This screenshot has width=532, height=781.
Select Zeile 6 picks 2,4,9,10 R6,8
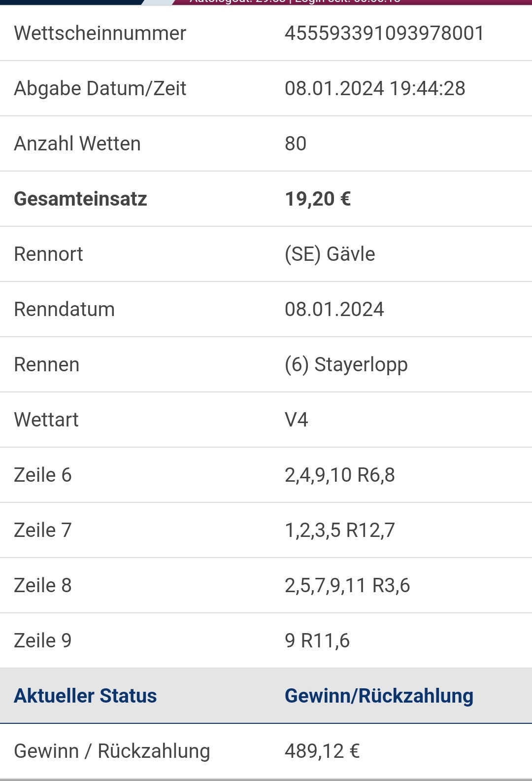(x=340, y=475)
